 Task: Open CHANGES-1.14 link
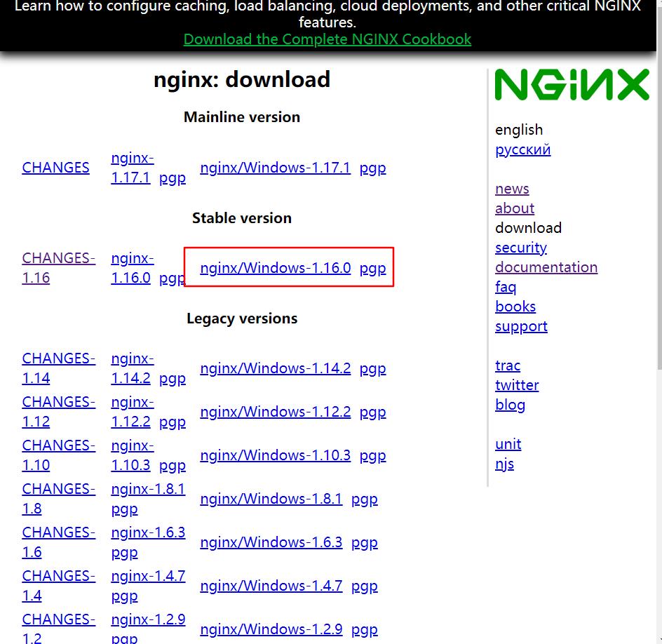[59, 368]
